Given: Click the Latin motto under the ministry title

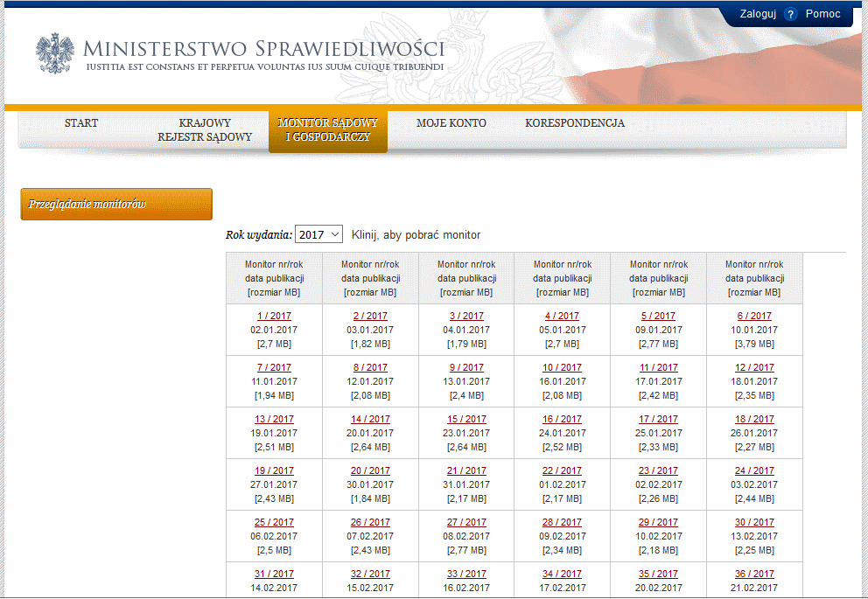Looking at the screenshot, I should [x=265, y=67].
